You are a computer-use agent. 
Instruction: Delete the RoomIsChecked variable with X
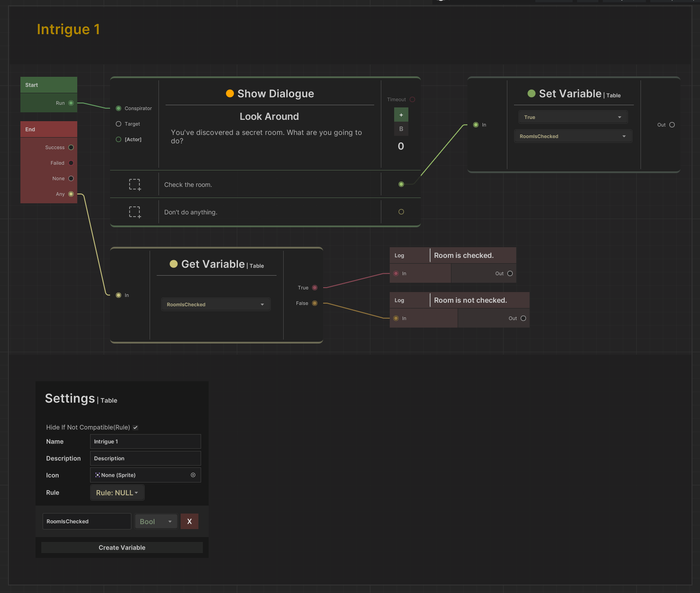point(190,522)
